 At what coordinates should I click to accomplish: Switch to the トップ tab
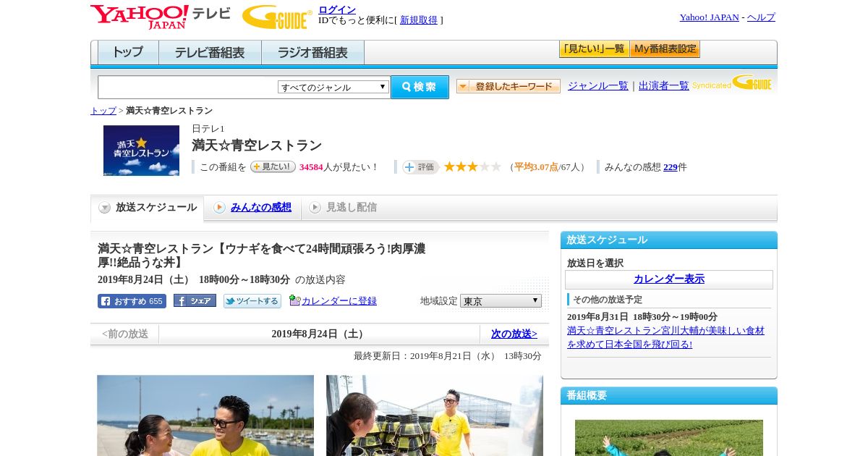pos(128,52)
